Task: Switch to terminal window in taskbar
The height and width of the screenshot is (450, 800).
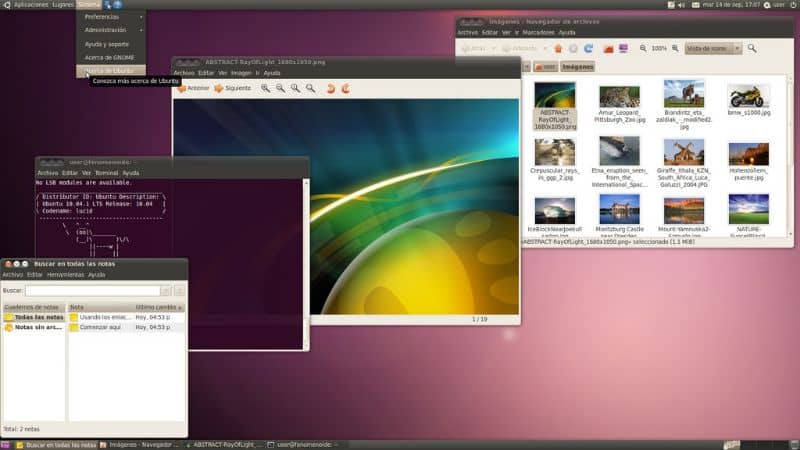Action: tap(305, 445)
